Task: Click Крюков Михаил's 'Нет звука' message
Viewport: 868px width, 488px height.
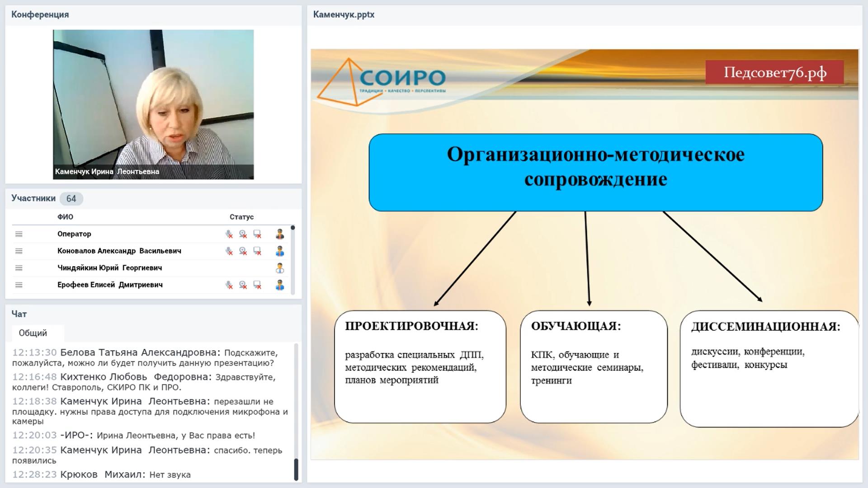Action: point(102,475)
